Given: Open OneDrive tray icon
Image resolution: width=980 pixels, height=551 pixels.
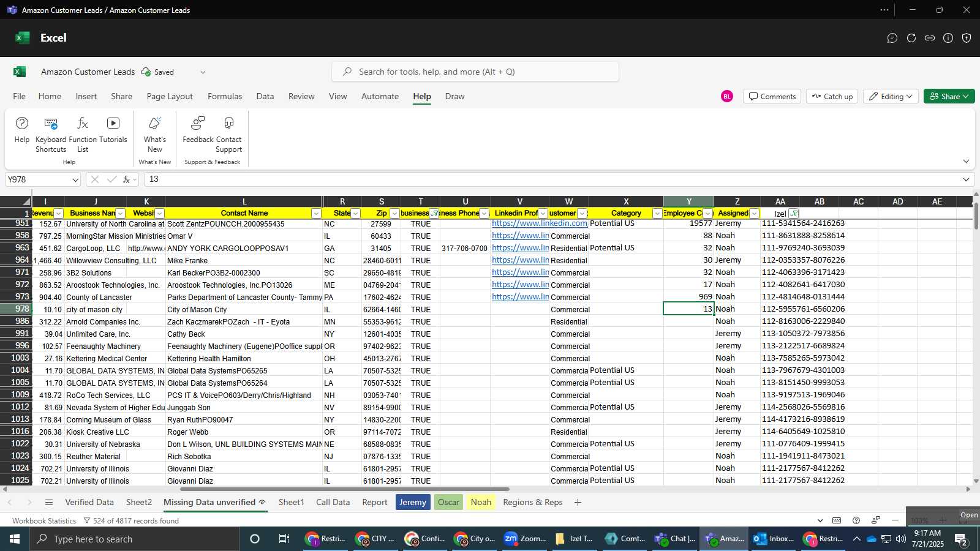Looking at the screenshot, I should [871, 539].
